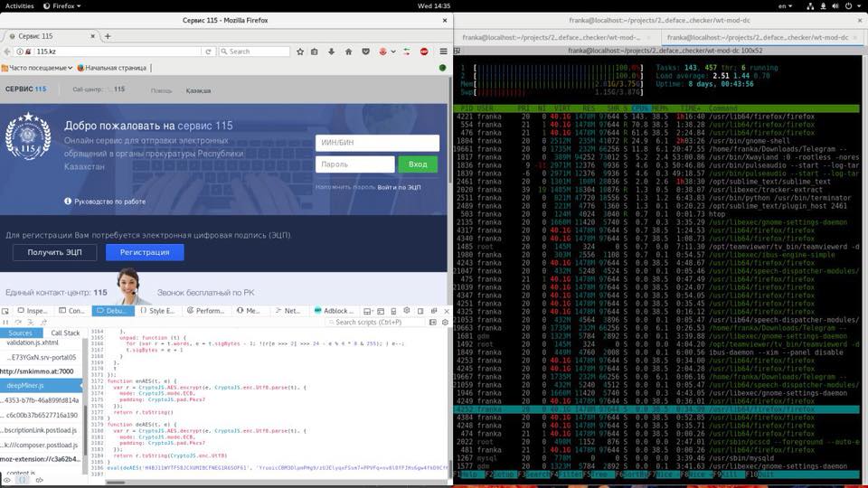Click the Firefox Search box

click(254, 52)
